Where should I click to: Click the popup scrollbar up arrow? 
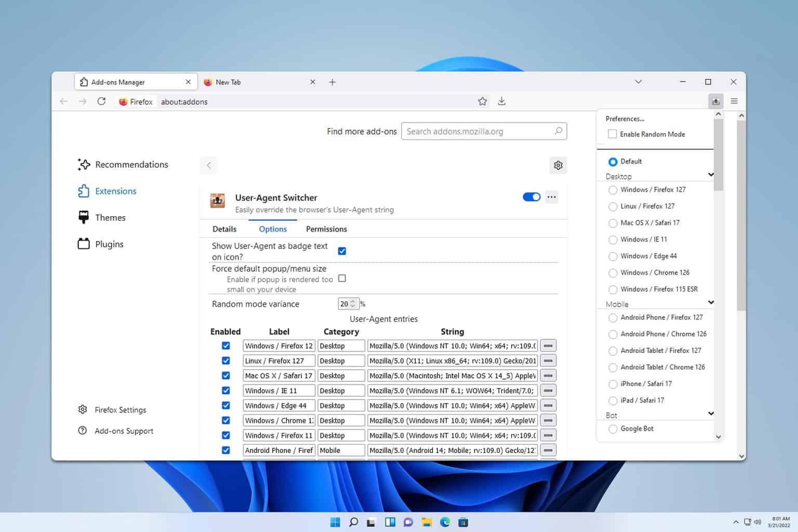tap(719, 114)
